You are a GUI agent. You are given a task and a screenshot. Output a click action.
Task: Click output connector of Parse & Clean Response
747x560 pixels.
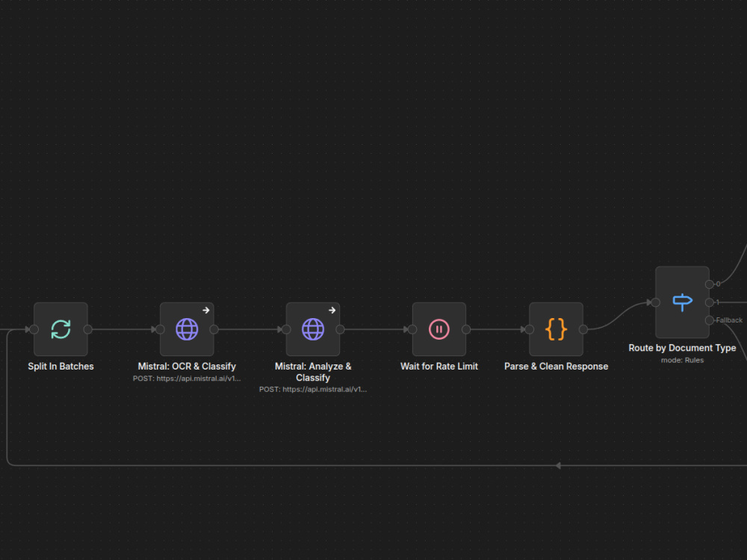click(583, 329)
